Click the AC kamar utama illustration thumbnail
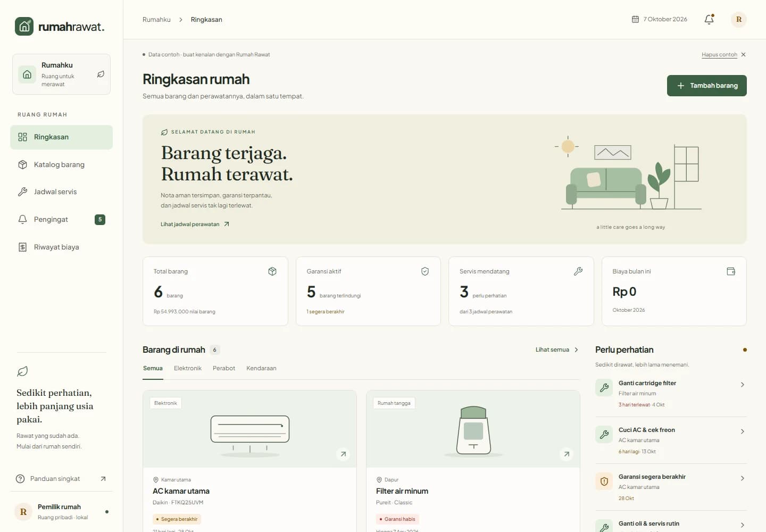766x532 pixels. (250, 429)
